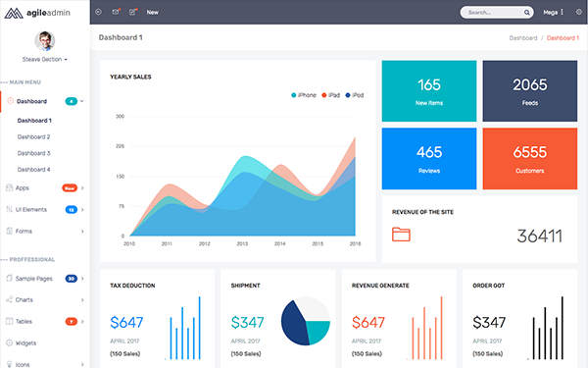Click the agileadmin brand text
Screen dimensions: 588x368
coord(48,13)
